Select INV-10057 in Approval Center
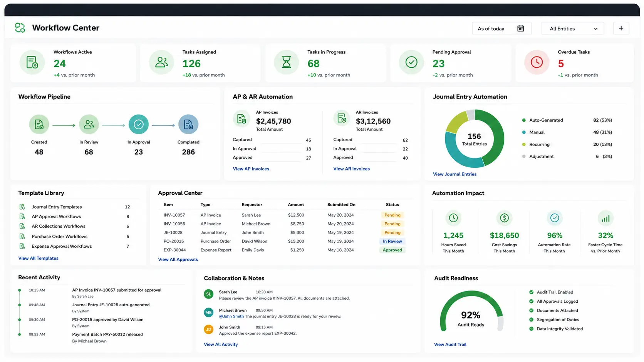 coord(174,215)
